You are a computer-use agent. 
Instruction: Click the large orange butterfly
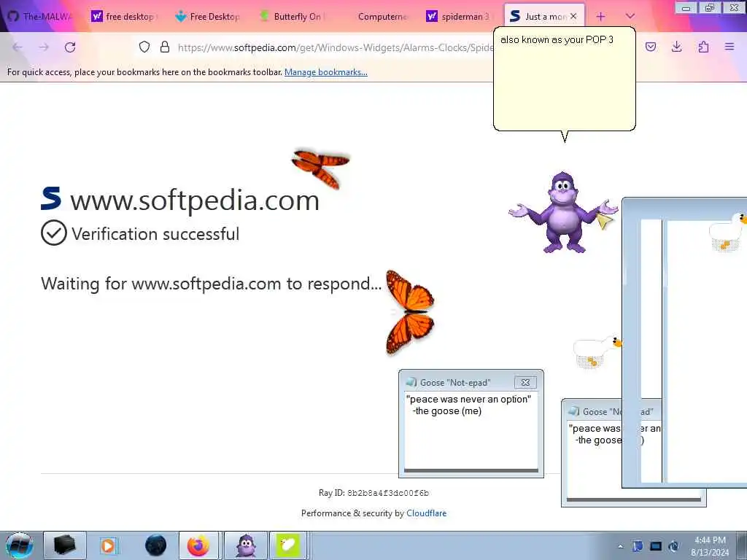pos(410,312)
